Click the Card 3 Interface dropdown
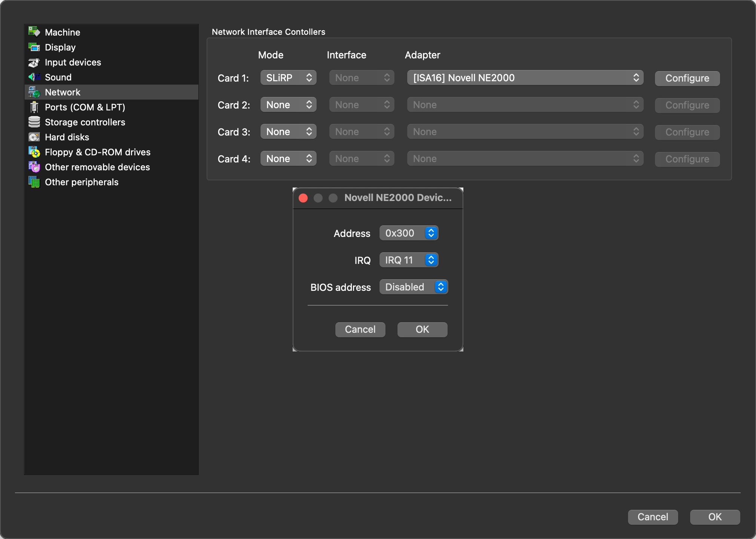 (362, 132)
